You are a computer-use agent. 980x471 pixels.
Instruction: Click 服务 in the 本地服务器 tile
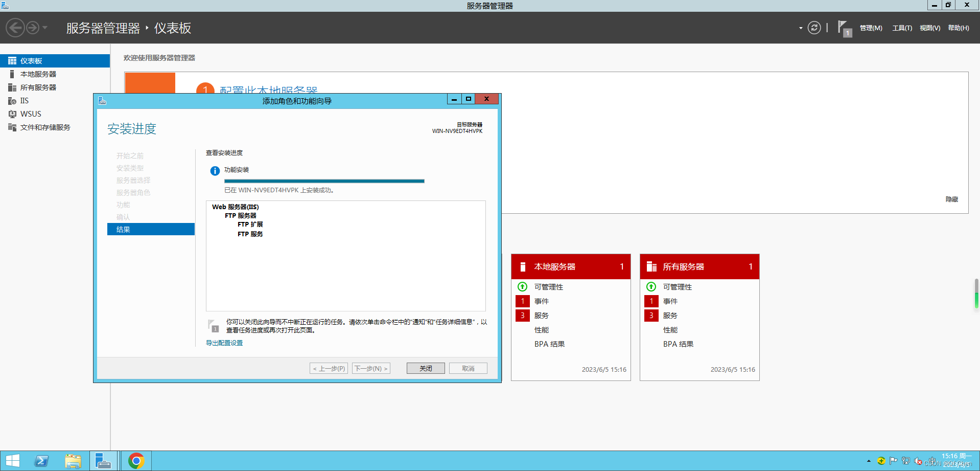coord(542,316)
